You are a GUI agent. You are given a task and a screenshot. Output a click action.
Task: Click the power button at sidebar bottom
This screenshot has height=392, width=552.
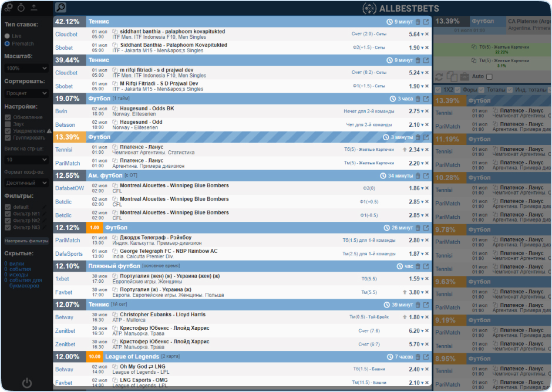27,383
